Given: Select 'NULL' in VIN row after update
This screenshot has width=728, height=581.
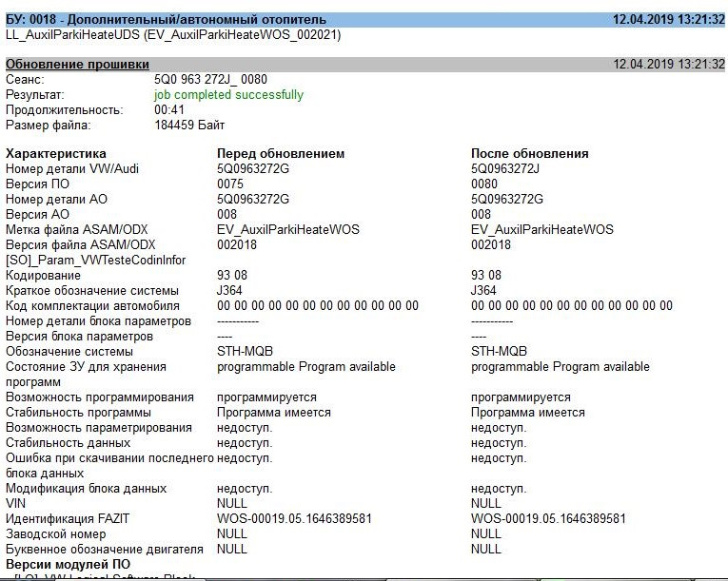Looking at the screenshot, I should (485, 504).
